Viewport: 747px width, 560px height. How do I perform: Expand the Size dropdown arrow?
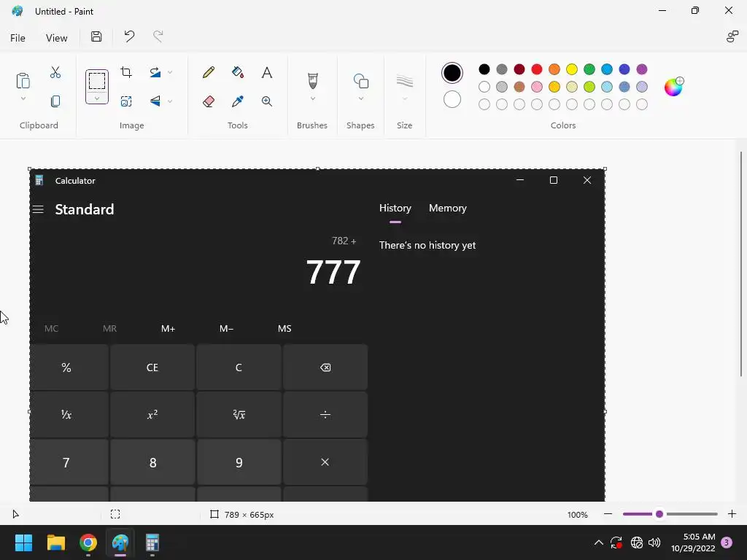point(404,98)
